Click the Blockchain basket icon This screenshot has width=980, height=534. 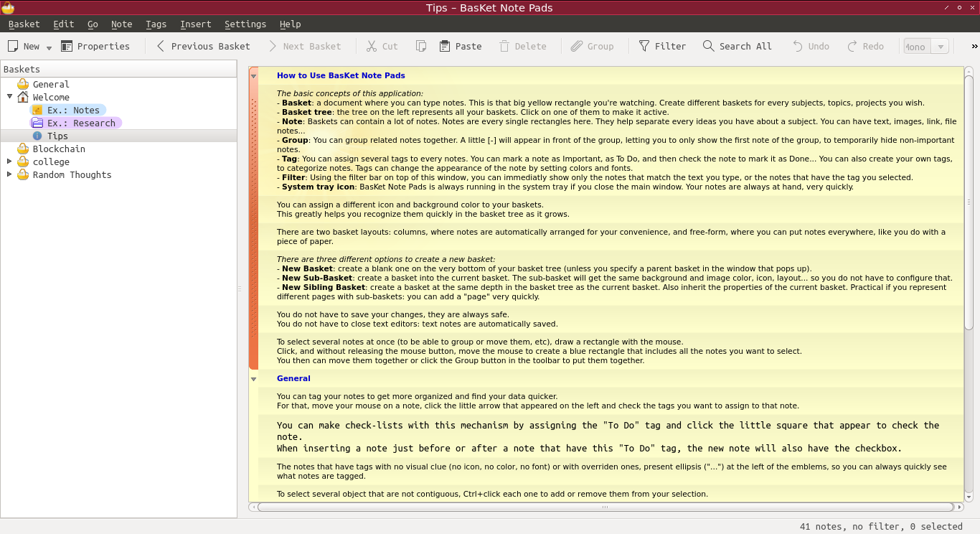click(23, 149)
